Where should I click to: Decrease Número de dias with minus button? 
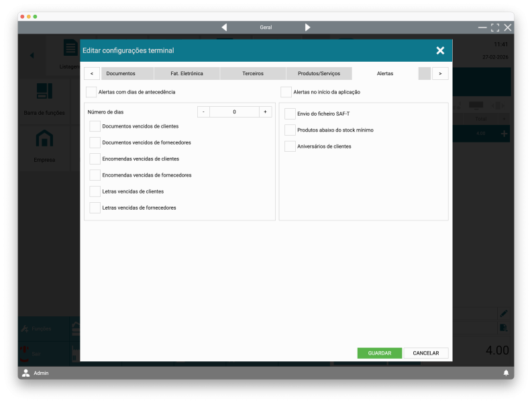click(x=203, y=112)
